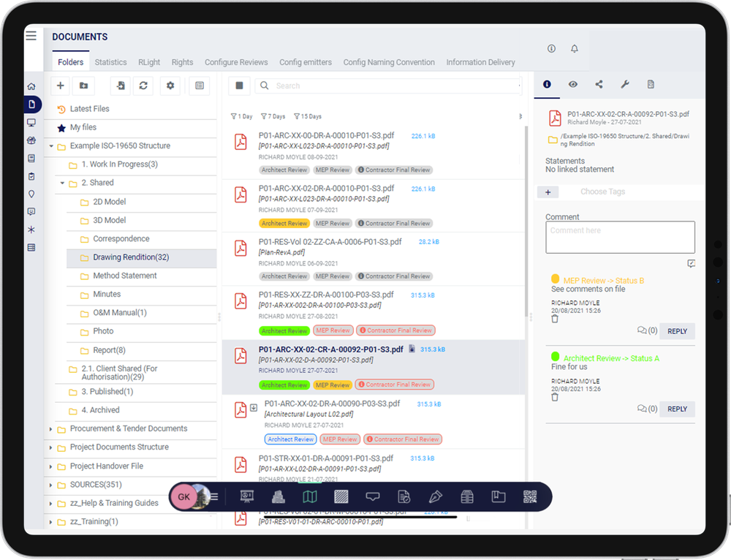Viewport: 731px width, 560px height.
Task: Switch to the Statistics tab
Action: [110, 62]
